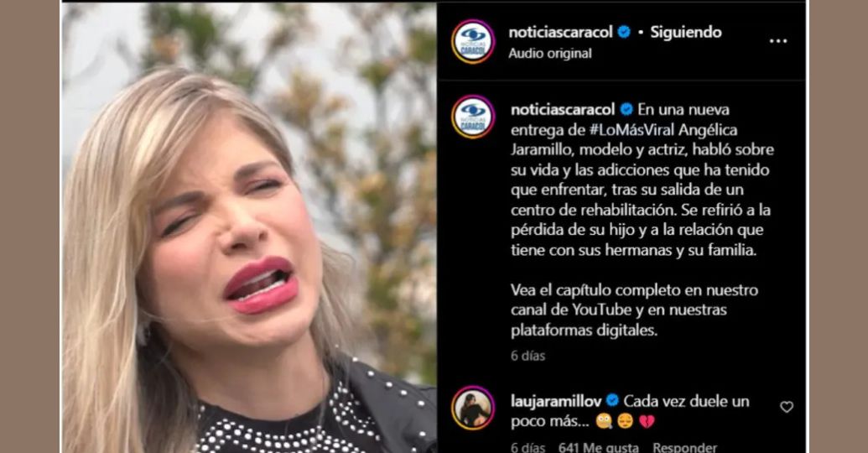
Task: Open laujaramillov username link
Action: click(556, 401)
